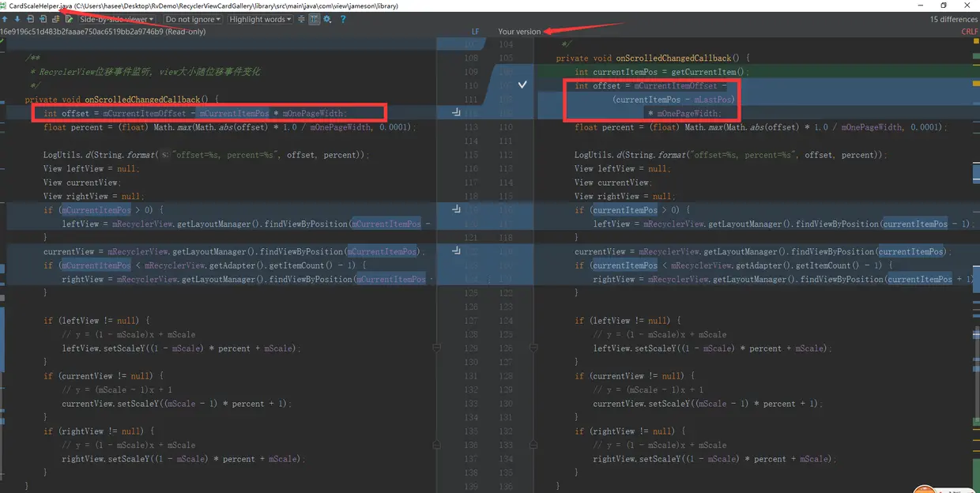Click line number 104 in the gutter
This screenshot has width=980, height=493.
point(506,44)
